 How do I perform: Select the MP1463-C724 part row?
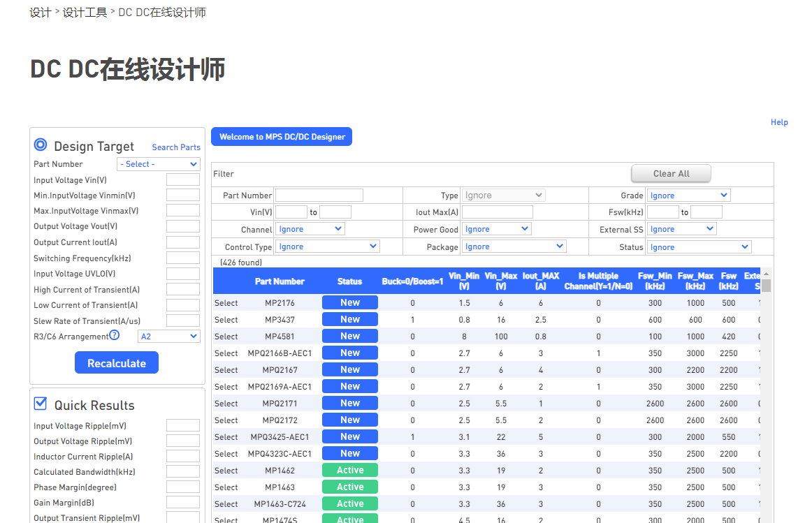point(226,504)
